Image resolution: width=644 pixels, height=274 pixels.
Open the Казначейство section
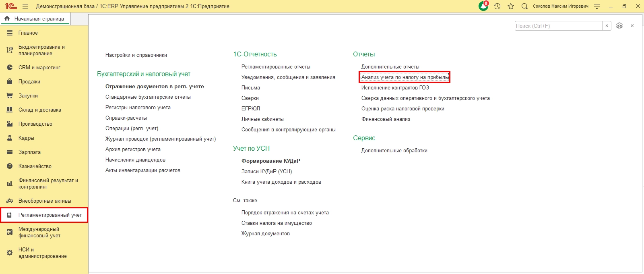[35, 166]
